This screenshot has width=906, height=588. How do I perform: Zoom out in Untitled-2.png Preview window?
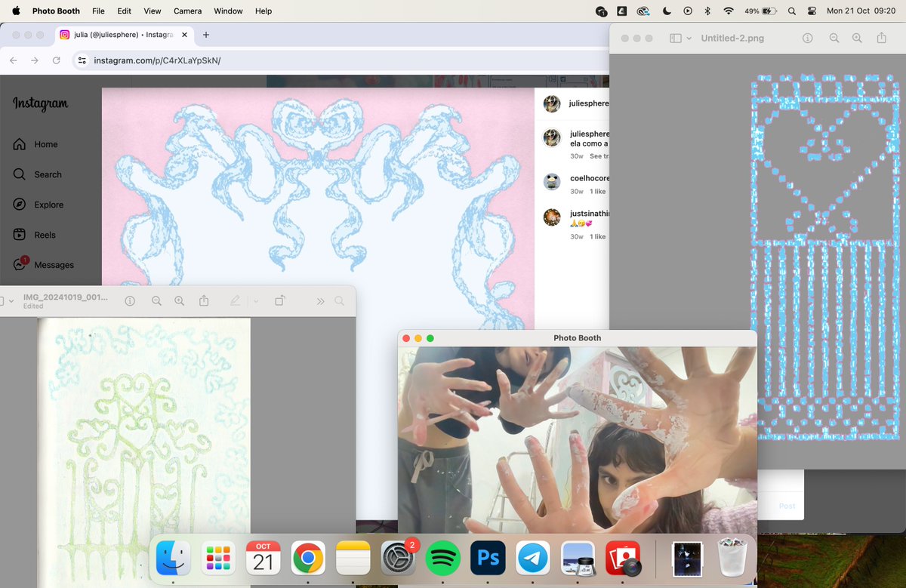coord(834,38)
